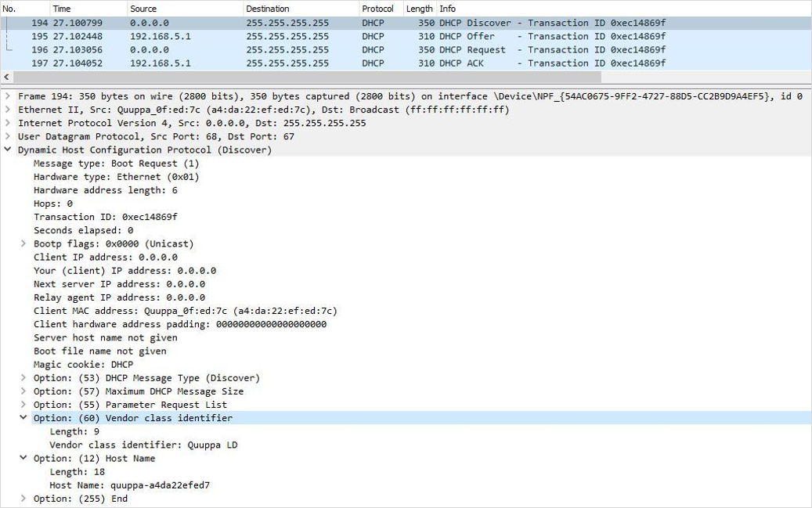Select Host Name option Length: 18 field

pos(78,472)
